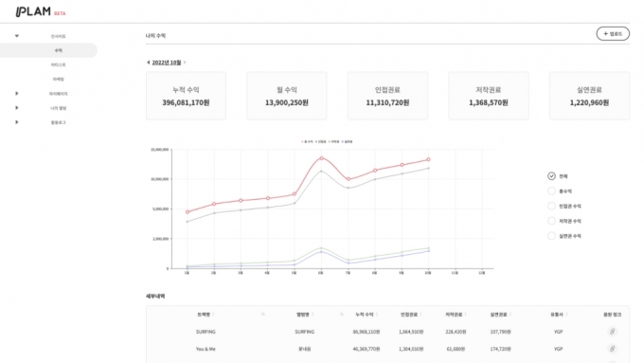Sort by 트랙명 using its sort icon
Viewport: 644px width, 363px height.
pos(213,315)
